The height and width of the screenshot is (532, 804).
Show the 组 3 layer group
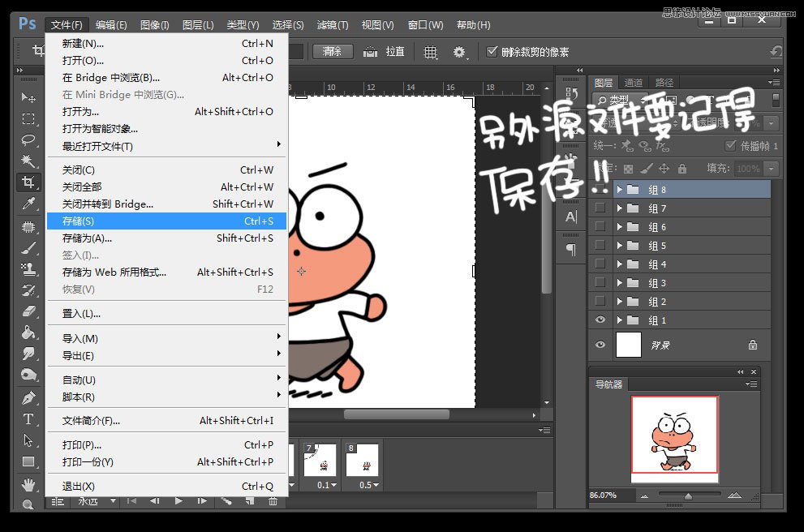coord(600,282)
